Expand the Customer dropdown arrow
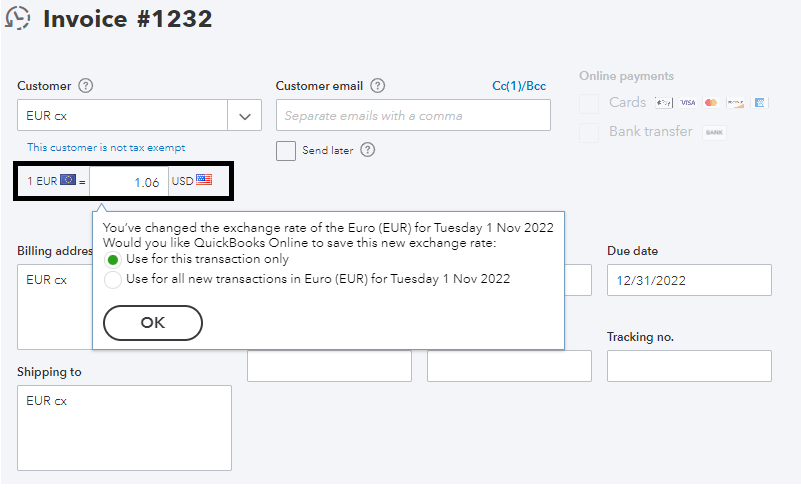 (245, 116)
